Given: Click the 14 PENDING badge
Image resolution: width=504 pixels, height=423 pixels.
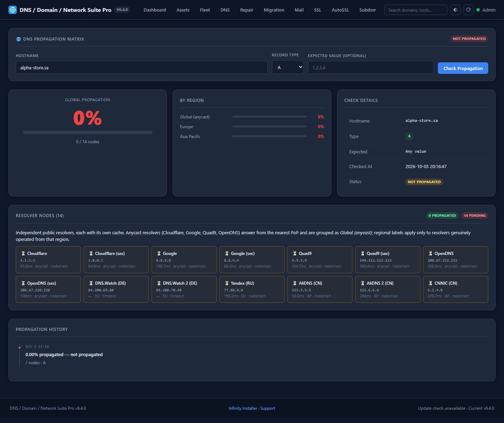Looking at the screenshot, I should point(475,215).
